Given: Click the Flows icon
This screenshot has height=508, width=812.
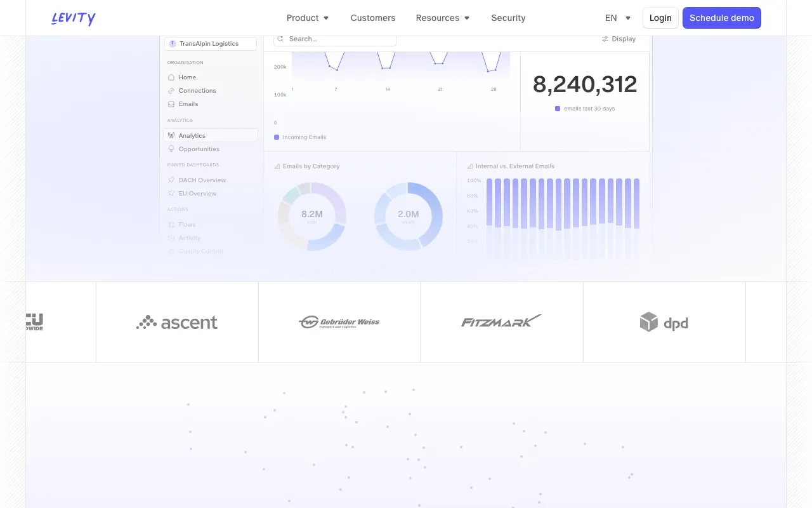Looking at the screenshot, I should 171,224.
